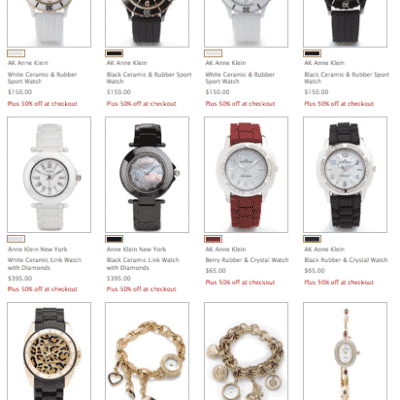Viewport: 400px width, 400px height.
Task: View the Berry Rubber & Crystal Watch photo
Action: (246, 175)
